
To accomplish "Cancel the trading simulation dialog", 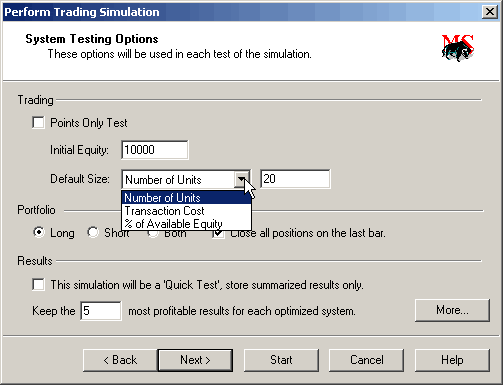I will [367, 360].
